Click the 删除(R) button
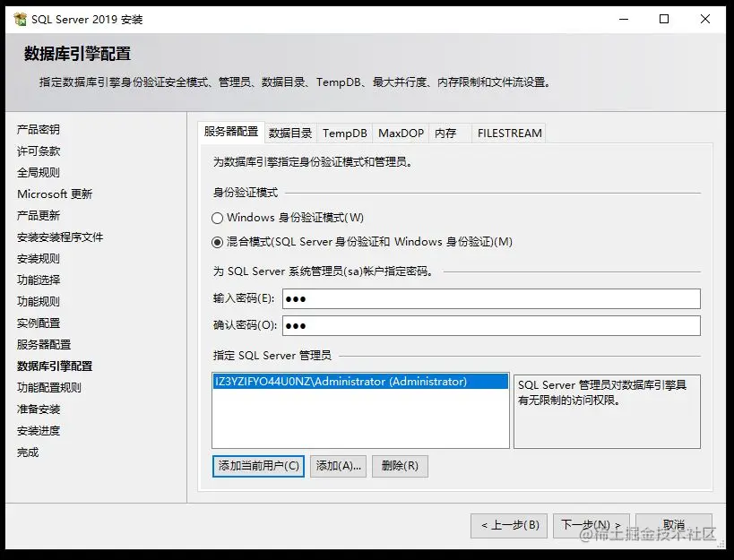The height and width of the screenshot is (560, 734). pos(400,466)
